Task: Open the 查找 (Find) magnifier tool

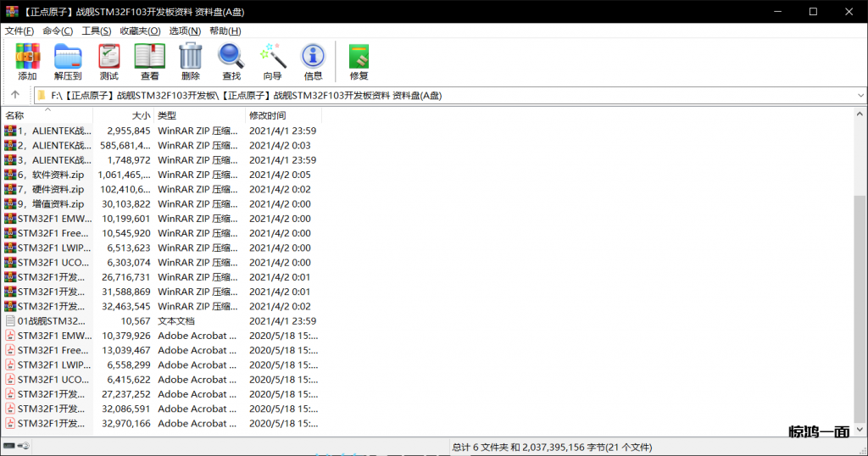Action: coord(231,61)
